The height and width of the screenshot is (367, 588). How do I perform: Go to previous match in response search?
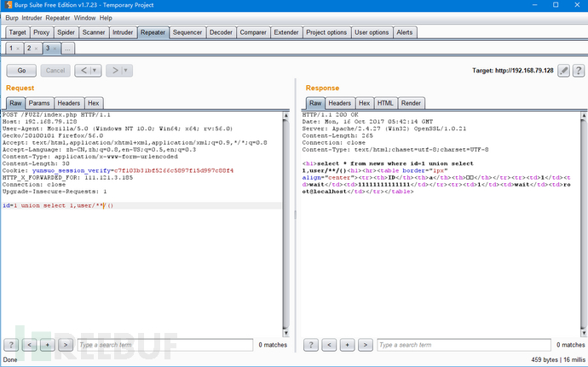point(329,345)
